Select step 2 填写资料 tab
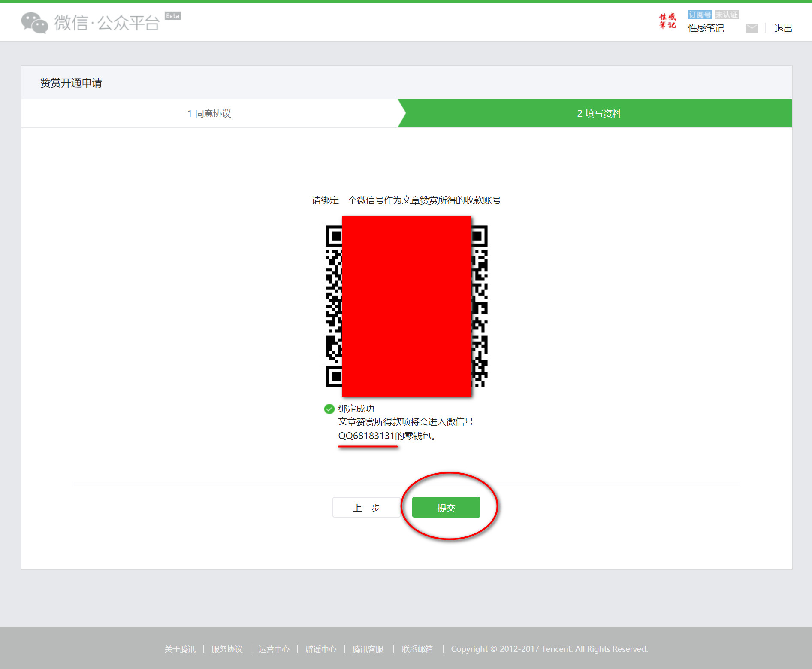The image size is (812, 669). (x=599, y=113)
